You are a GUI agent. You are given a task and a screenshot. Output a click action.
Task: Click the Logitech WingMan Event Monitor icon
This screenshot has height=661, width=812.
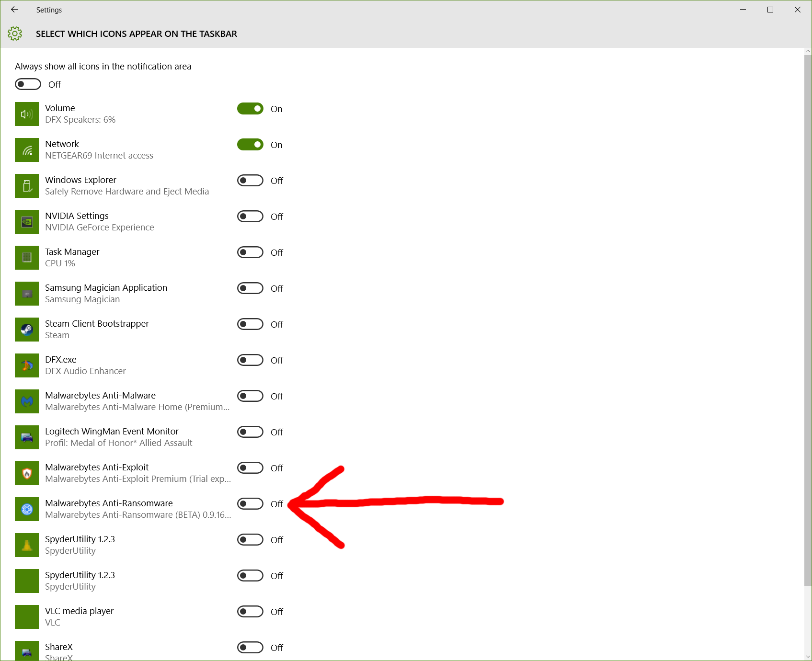(x=27, y=437)
